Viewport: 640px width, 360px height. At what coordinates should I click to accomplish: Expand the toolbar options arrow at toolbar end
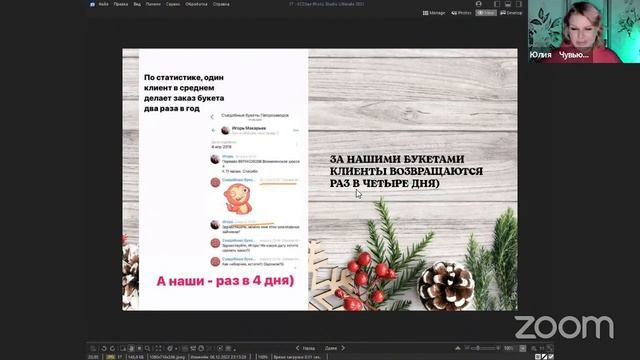click(235, 349)
